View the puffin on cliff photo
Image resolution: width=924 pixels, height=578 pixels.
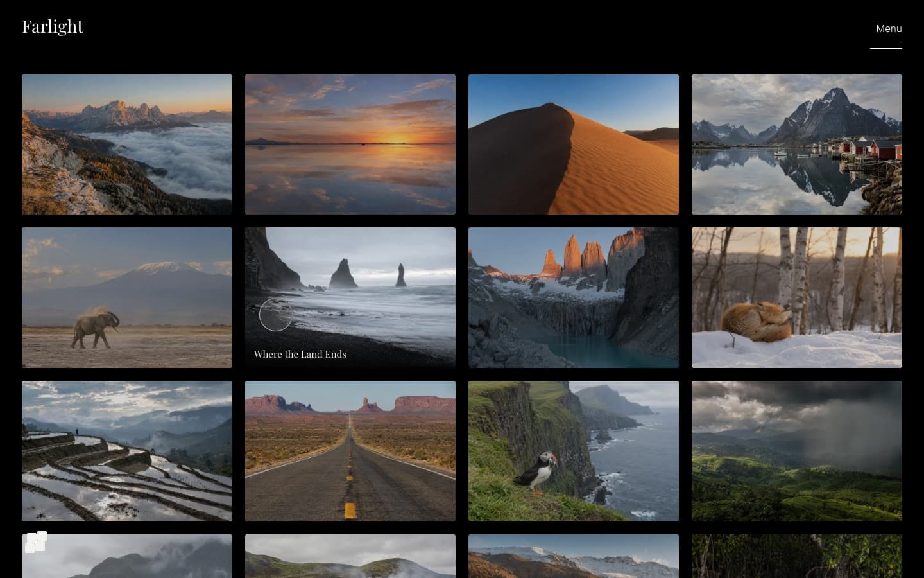coord(574,451)
